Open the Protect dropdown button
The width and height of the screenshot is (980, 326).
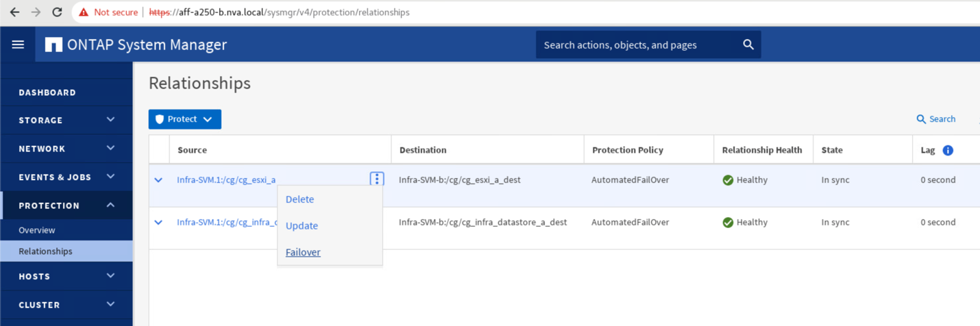point(184,119)
